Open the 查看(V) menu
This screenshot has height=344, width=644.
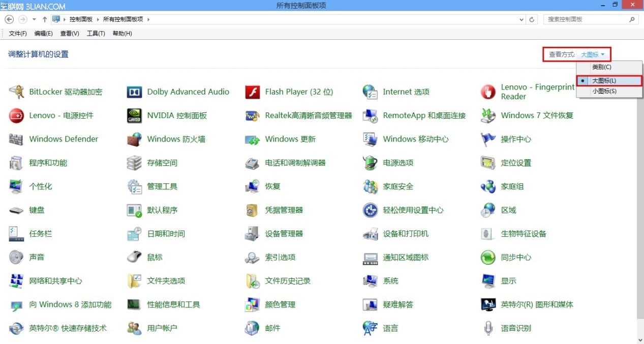pyautogui.click(x=70, y=34)
